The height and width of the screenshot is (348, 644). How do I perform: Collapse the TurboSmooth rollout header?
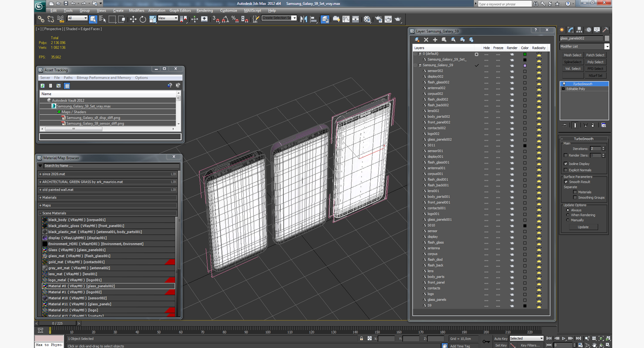[x=583, y=139]
